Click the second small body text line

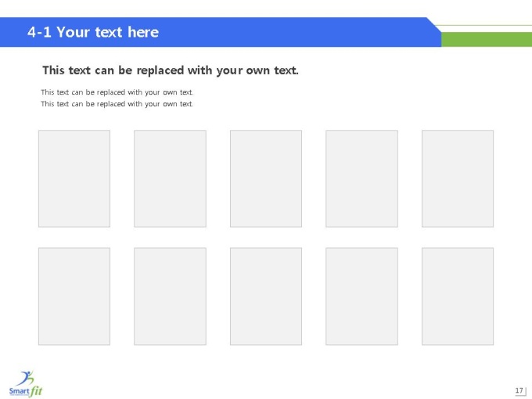coord(117,104)
